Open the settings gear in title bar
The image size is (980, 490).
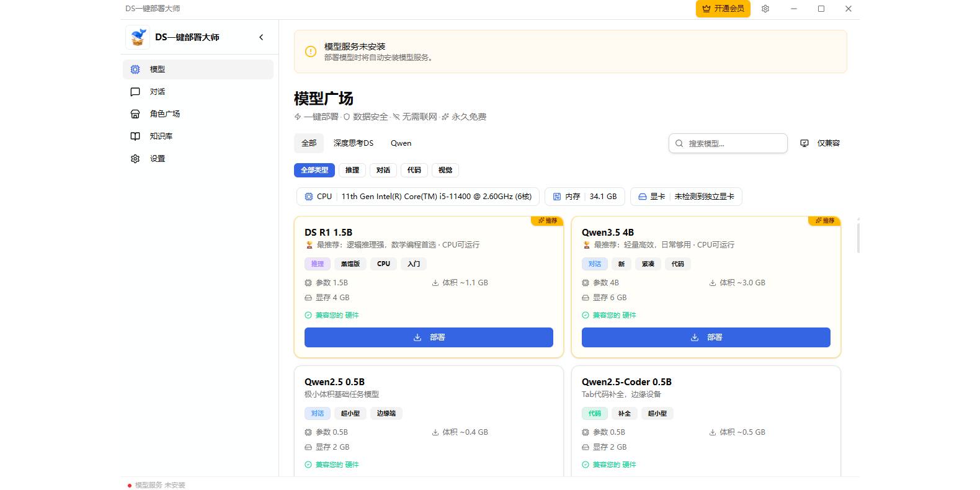point(765,9)
